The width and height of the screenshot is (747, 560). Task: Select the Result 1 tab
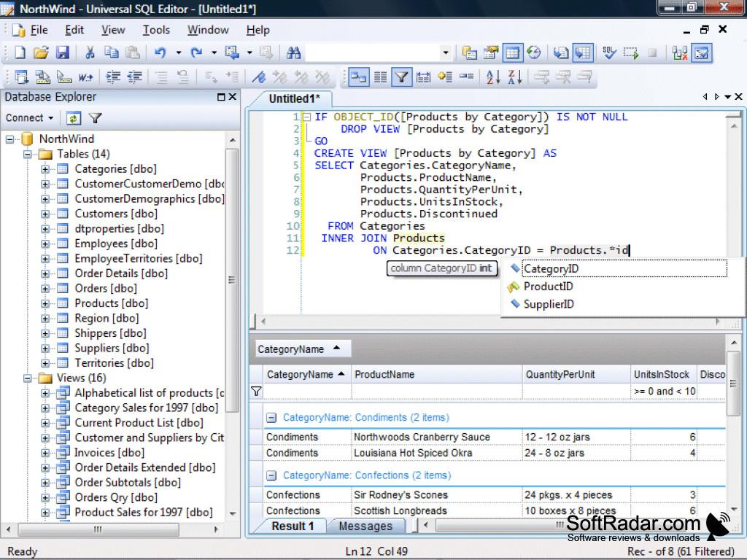point(293,526)
